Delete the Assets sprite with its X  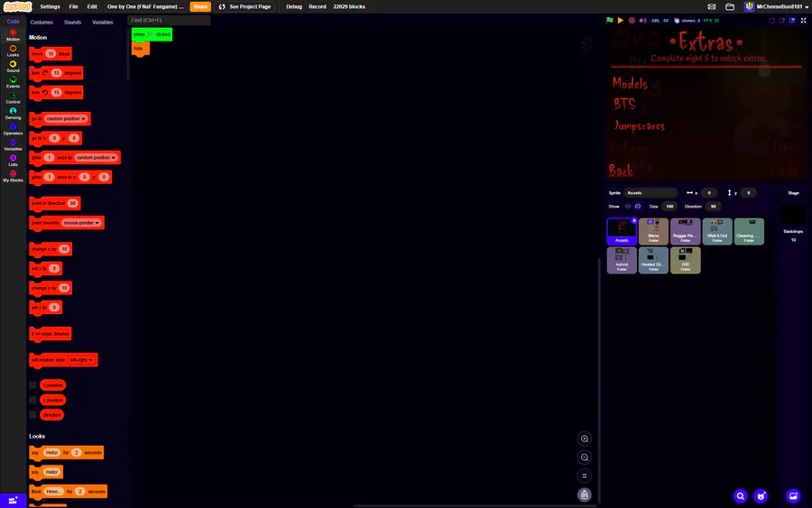pos(634,220)
